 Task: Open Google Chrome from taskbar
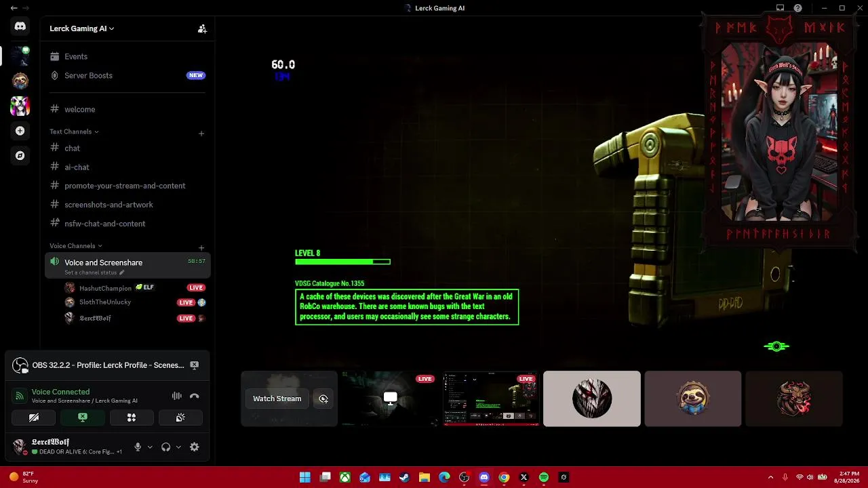click(x=504, y=477)
